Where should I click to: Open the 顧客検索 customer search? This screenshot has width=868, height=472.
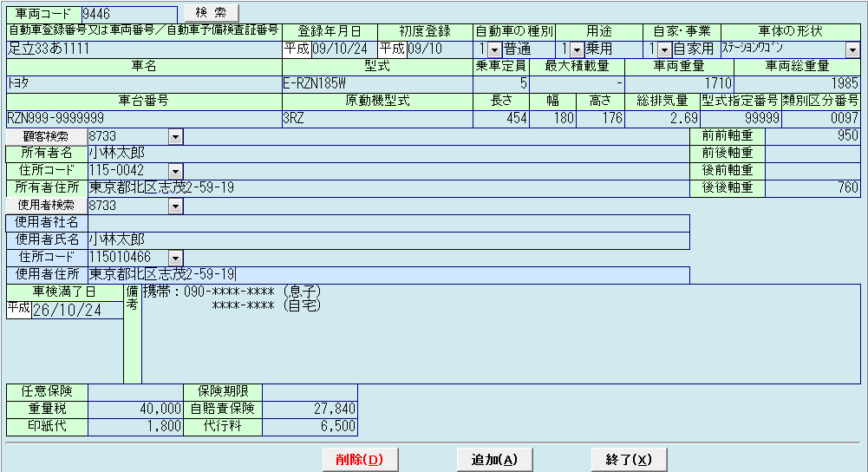coord(47,136)
